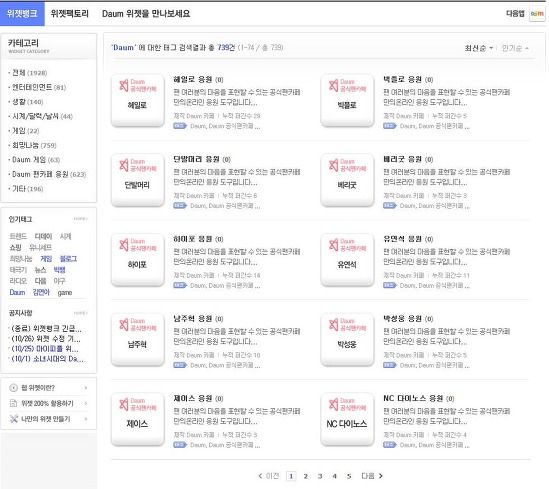Select the 생활 (140) category
Viewport: 549px width, 489px height.
click(x=28, y=102)
